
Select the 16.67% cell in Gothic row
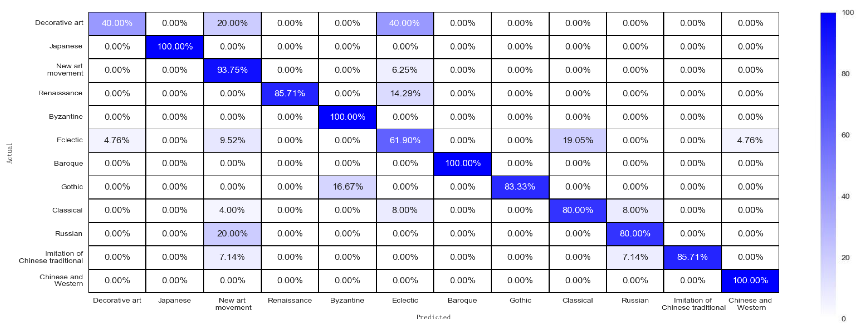coord(348,187)
